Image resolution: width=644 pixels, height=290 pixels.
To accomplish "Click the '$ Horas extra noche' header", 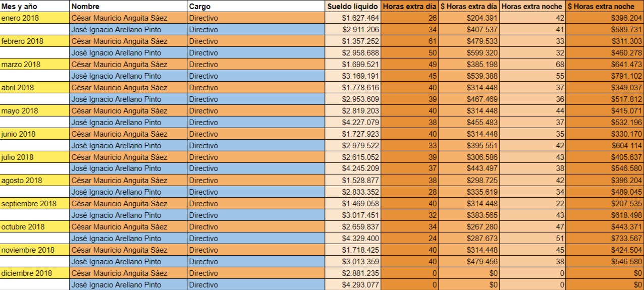I will point(605,7).
